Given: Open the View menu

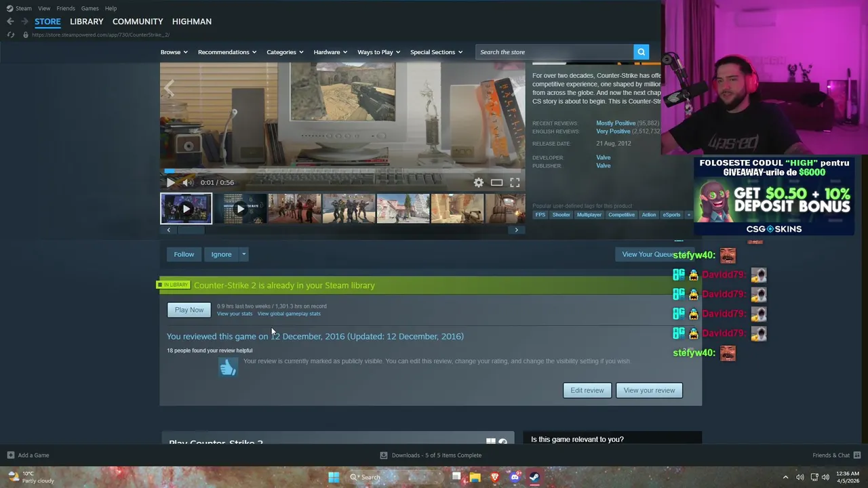Looking at the screenshot, I should [44, 8].
